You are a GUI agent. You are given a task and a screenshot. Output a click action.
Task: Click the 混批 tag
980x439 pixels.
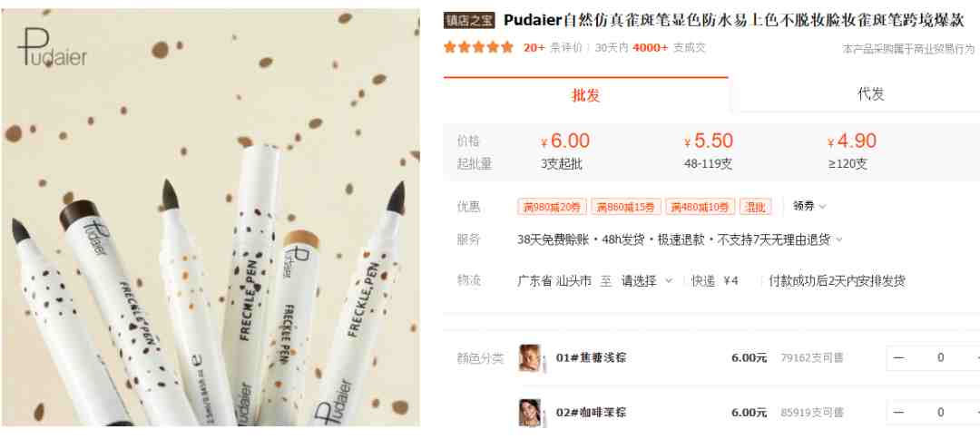(756, 207)
